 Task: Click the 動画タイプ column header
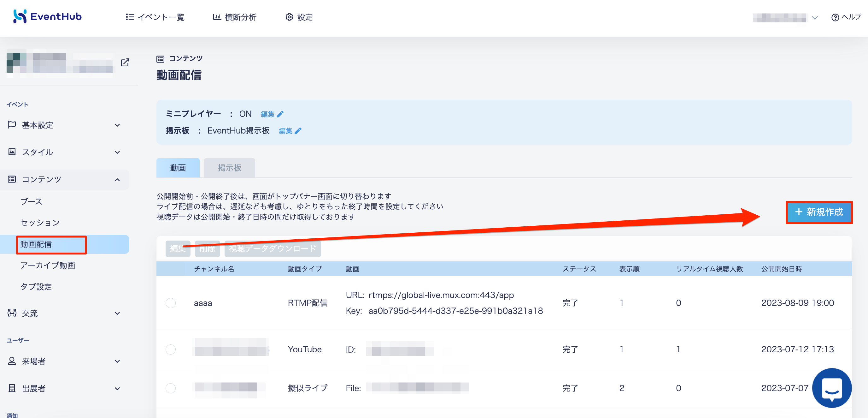pyautogui.click(x=305, y=269)
